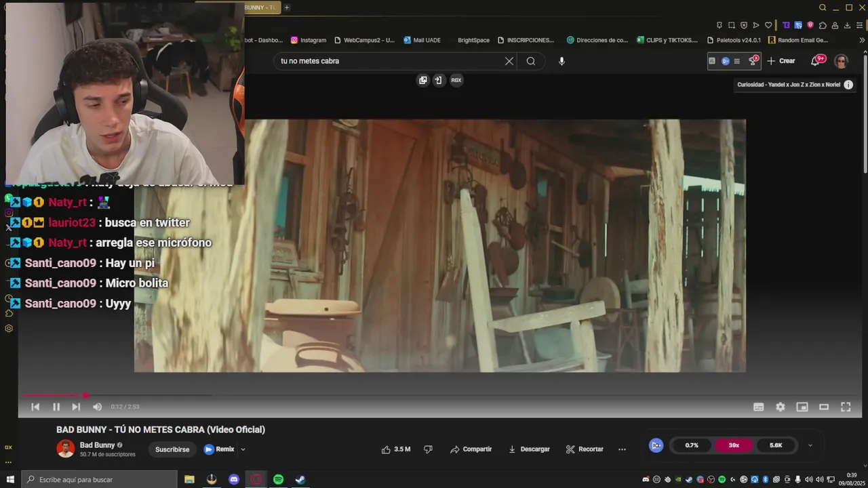Screen dimensions: 868x488
Task: Click the GX sidebar button
Action: coord(9,447)
